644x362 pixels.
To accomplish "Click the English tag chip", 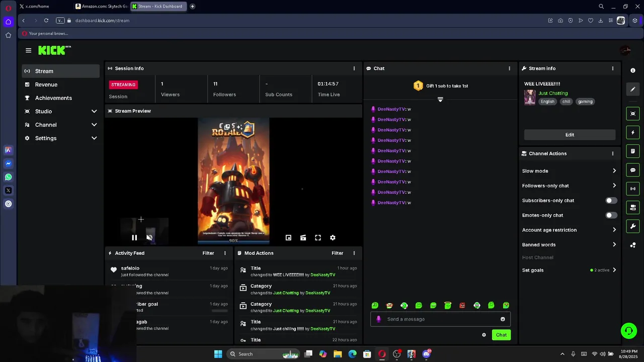I will (x=547, y=102).
